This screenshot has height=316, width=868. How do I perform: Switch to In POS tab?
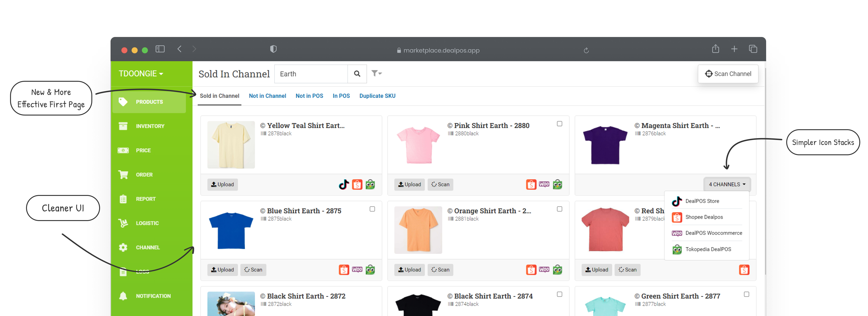click(x=341, y=96)
